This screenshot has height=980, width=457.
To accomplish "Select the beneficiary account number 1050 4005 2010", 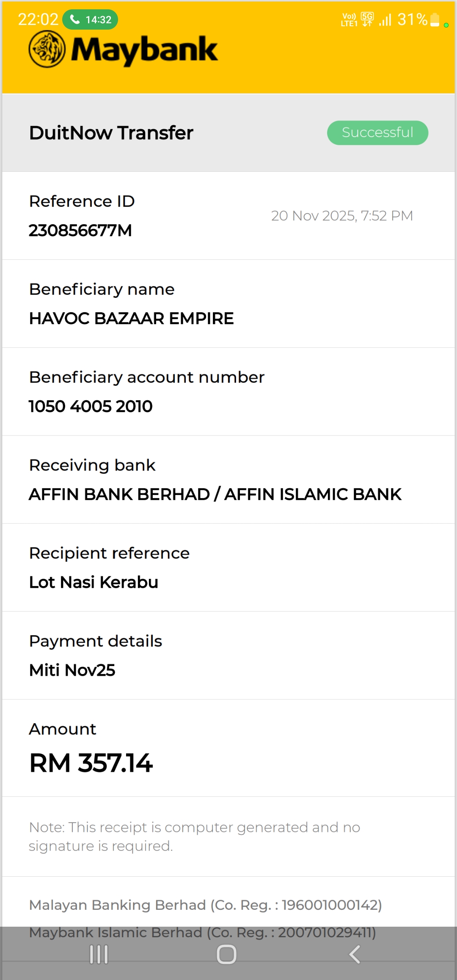I will coord(91,407).
